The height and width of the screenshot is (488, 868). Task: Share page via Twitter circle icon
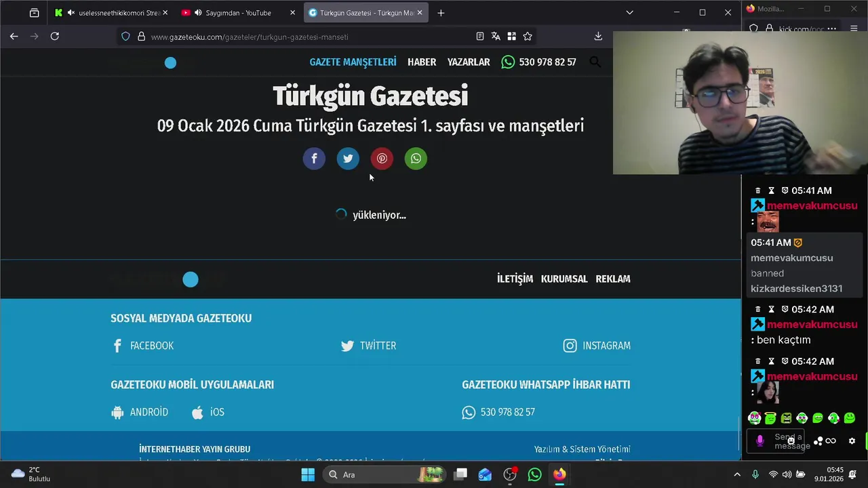(x=348, y=159)
